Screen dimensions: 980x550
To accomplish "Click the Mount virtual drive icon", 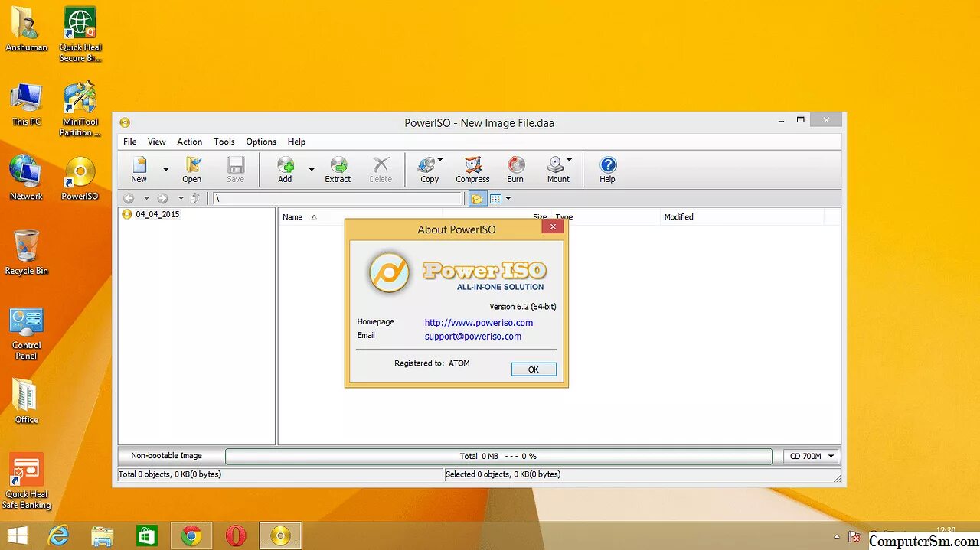I will click(557, 169).
